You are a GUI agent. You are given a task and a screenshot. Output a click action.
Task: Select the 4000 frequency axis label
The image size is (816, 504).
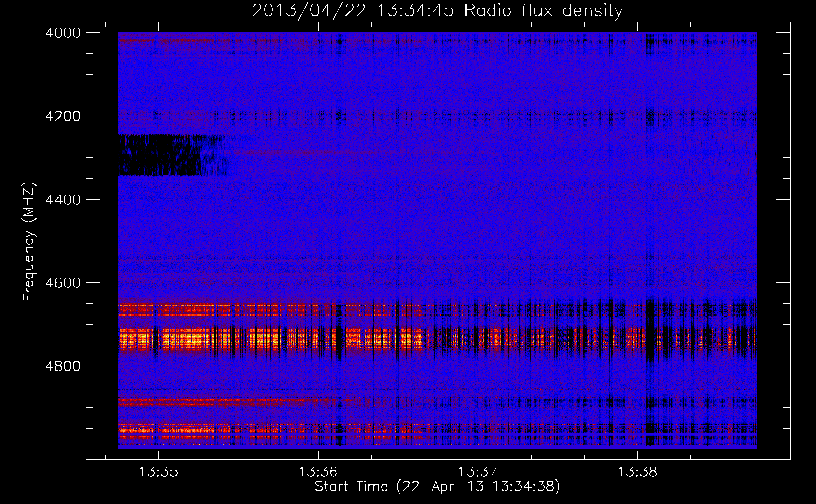point(63,33)
